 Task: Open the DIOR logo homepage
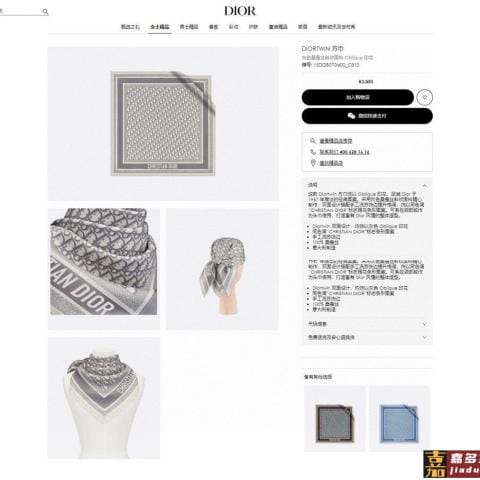pyautogui.click(x=240, y=11)
